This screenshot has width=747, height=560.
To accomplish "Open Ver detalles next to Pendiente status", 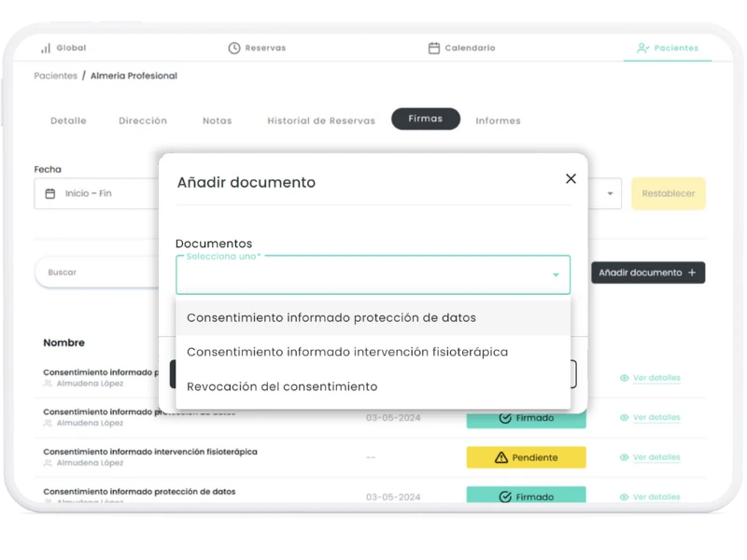I will pyautogui.click(x=656, y=457).
